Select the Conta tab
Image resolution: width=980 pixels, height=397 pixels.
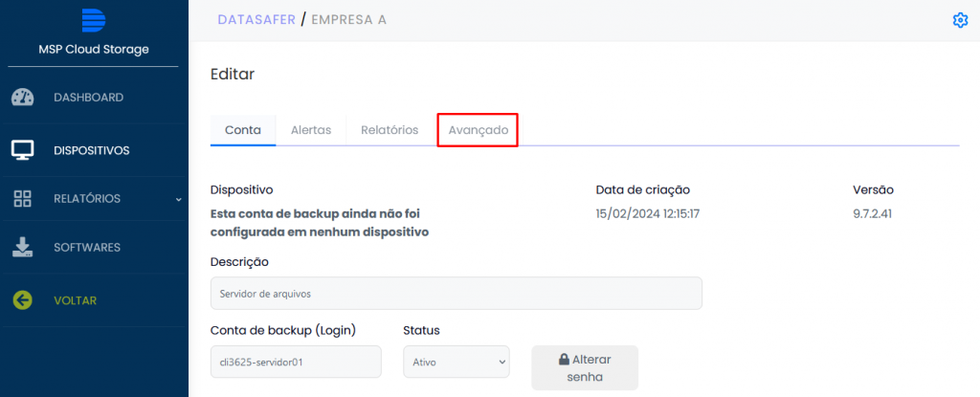tap(243, 130)
